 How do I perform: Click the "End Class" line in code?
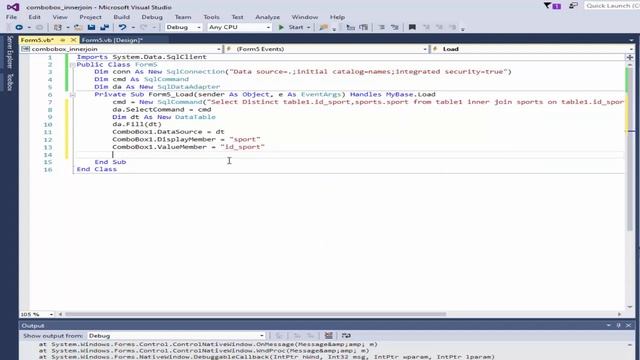97,169
